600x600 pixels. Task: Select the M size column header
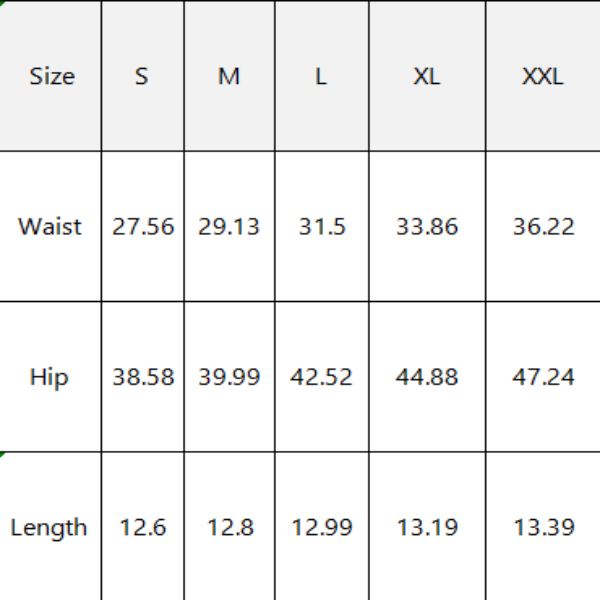point(229,77)
